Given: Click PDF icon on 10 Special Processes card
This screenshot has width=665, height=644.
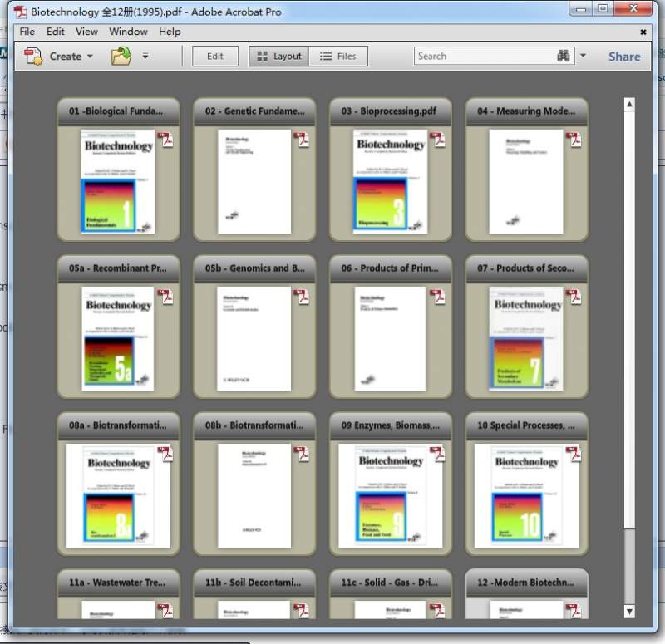Looking at the screenshot, I should (x=574, y=454).
